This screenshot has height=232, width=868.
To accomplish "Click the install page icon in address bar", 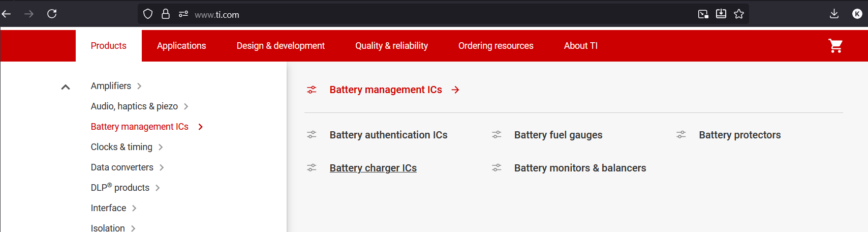I will (721, 14).
